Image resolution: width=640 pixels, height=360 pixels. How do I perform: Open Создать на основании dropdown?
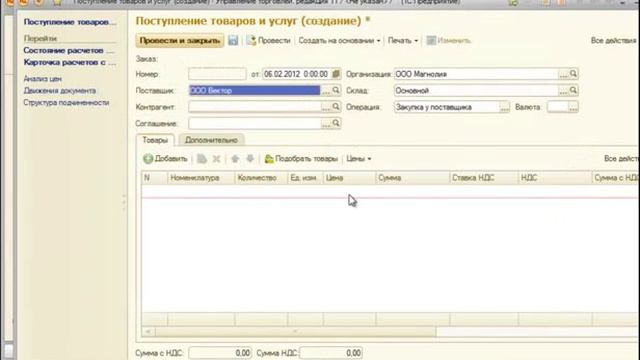pos(339,40)
